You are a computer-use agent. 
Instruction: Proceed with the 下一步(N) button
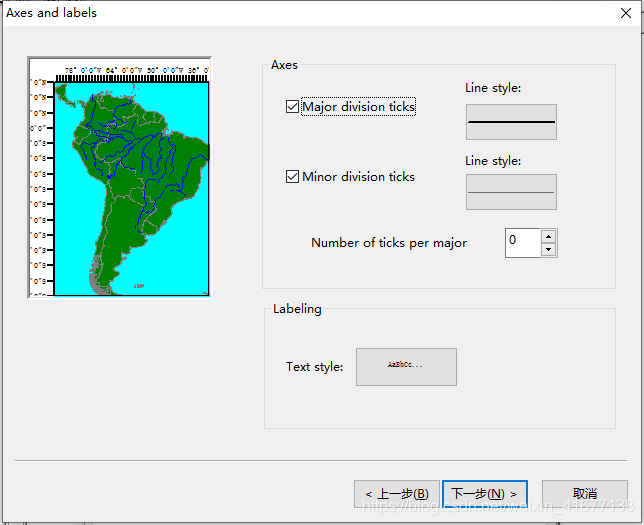[x=485, y=494]
